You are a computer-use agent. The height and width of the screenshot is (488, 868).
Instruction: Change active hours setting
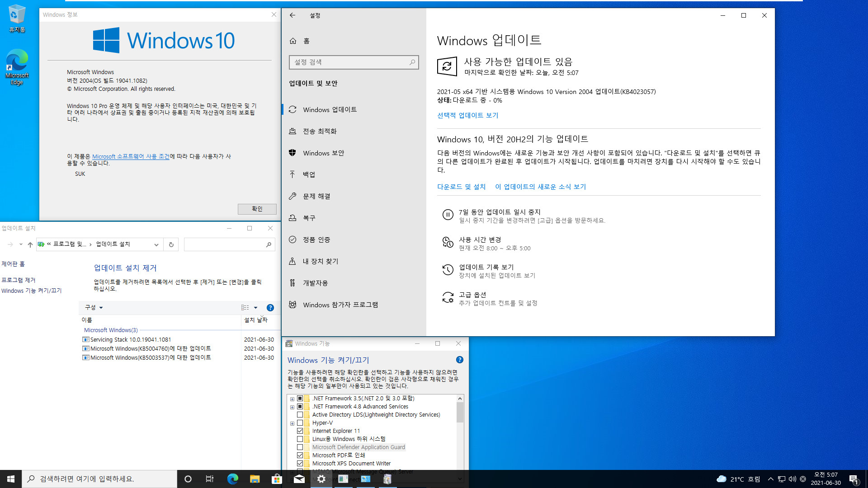tap(486, 244)
